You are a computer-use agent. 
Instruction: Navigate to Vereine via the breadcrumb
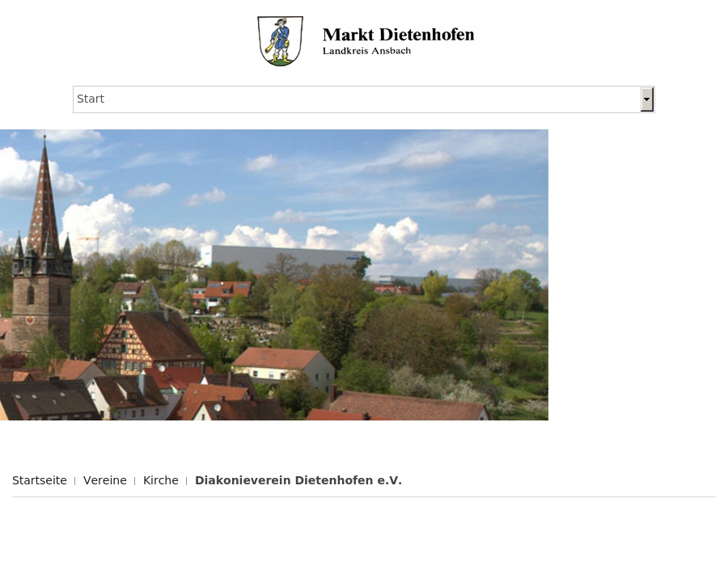tap(104, 480)
